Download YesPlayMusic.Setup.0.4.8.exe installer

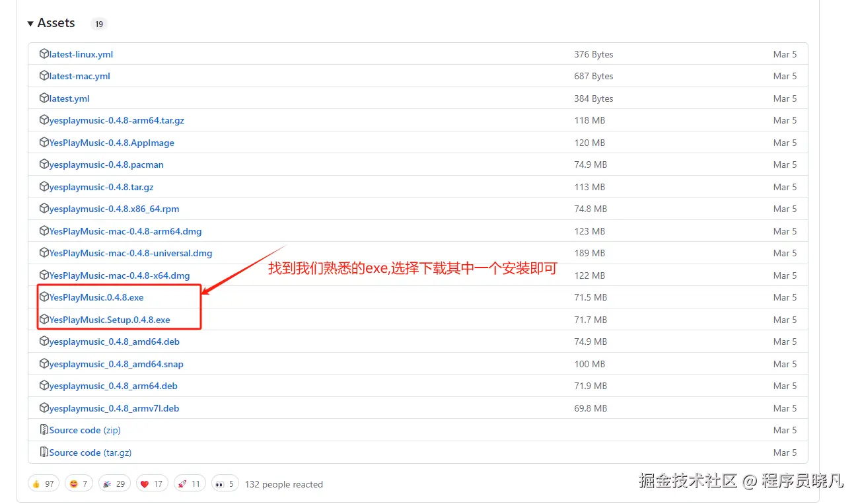pos(110,320)
